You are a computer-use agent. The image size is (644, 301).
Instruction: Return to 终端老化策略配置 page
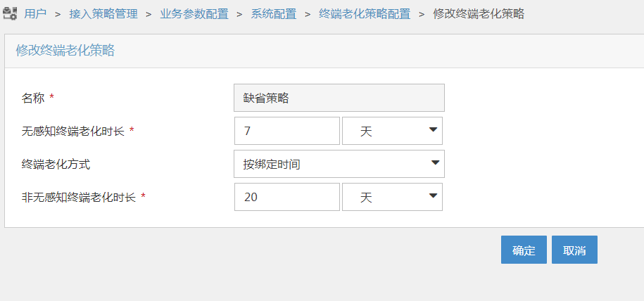coord(365,14)
